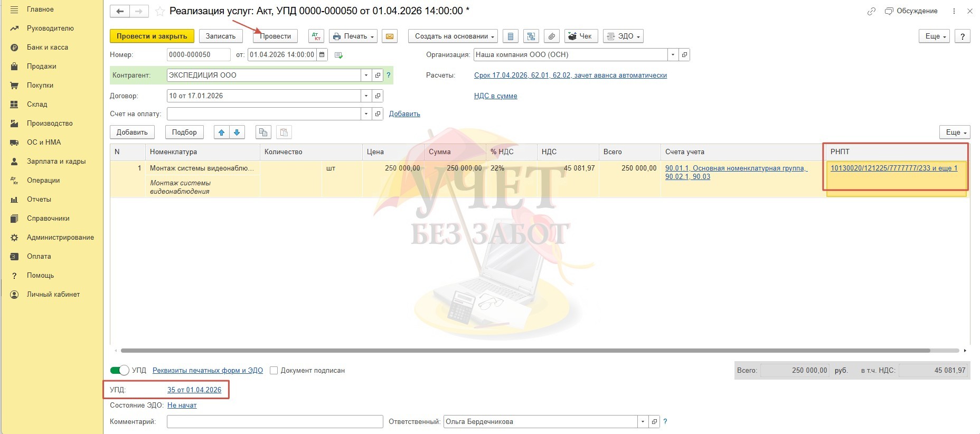
Task: Toggle the УПД switch off
Action: [119, 371]
